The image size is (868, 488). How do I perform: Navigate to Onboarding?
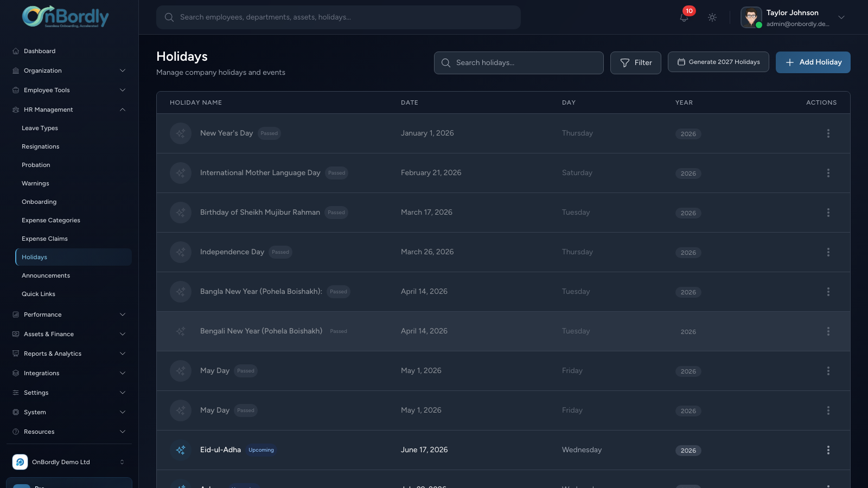tap(73, 202)
